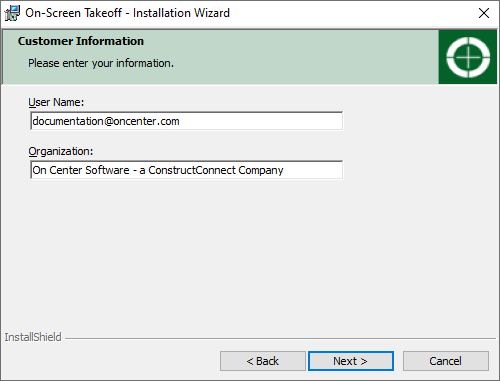This screenshot has height=381, width=500.
Task: Go back with the Back button
Action: [x=263, y=361]
